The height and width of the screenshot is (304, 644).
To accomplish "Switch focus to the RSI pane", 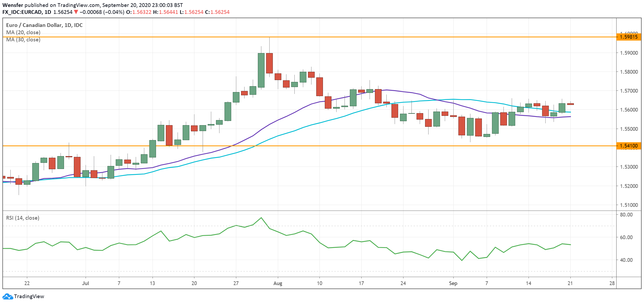I will (320, 254).
